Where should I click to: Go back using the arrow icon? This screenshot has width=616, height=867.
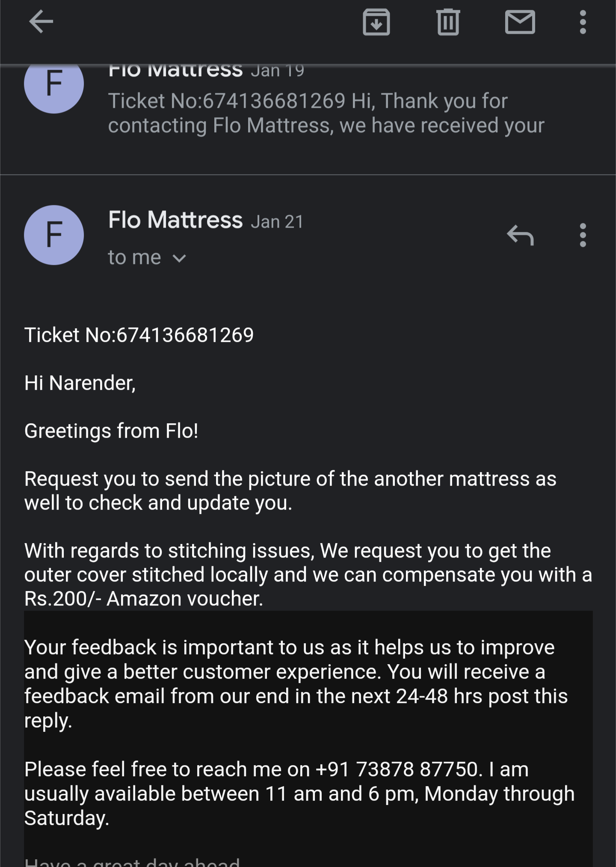(41, 22)
